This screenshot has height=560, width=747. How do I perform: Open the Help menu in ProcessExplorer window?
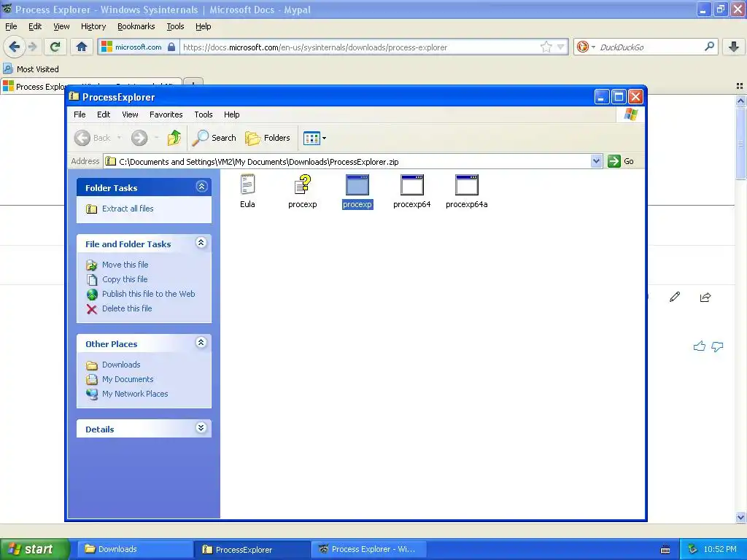point(232,114)
